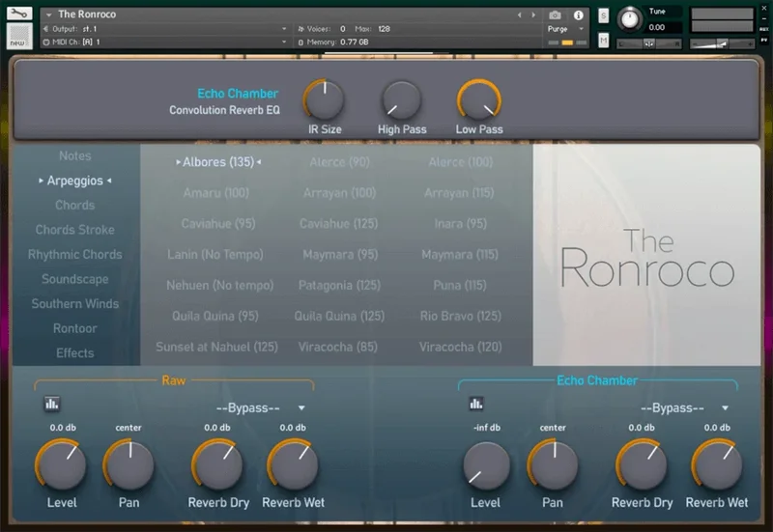
Task: Select the Effects category
Action: tap(75, 353)
